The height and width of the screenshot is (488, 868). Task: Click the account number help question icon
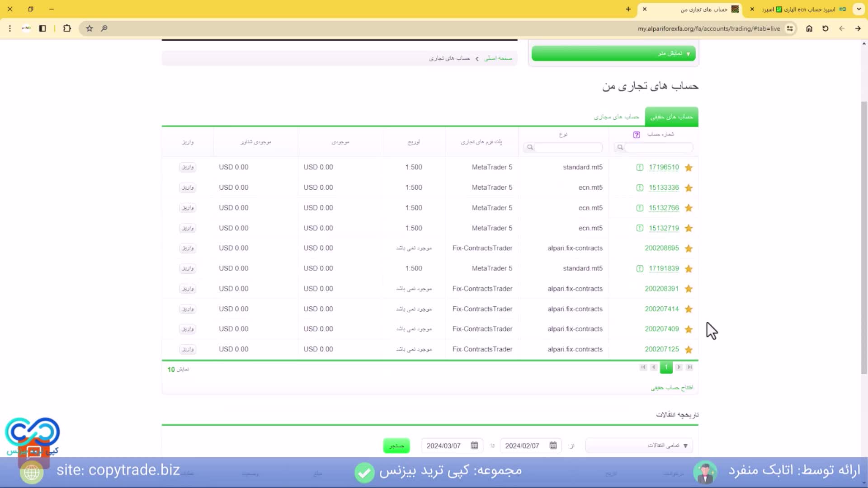637,135
